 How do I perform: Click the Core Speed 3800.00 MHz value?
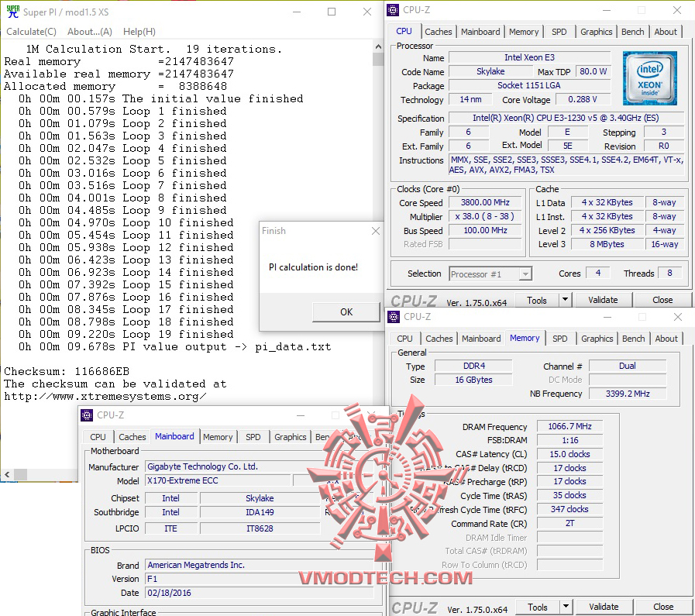pyautogui.click(x=485, y=202)
